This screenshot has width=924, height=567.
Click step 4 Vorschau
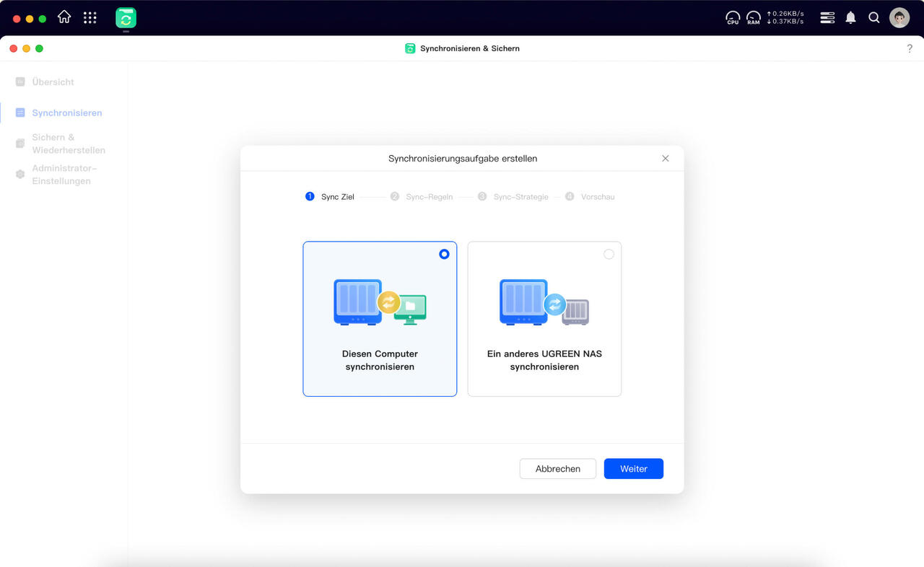coord(590,196)
